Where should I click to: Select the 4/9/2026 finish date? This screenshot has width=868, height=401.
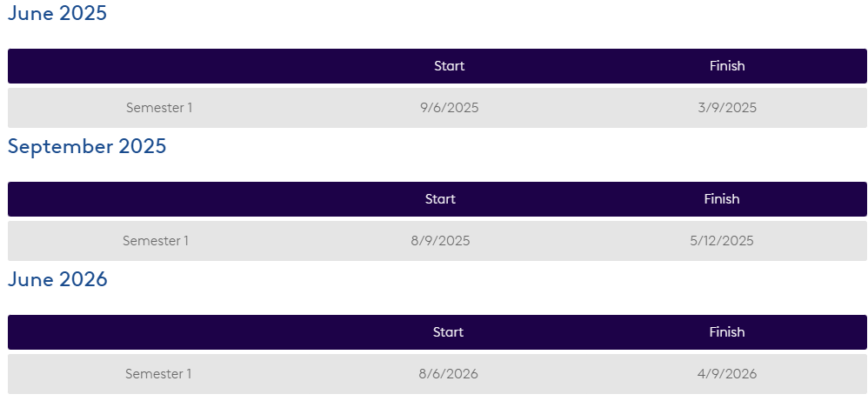[727, 374]
